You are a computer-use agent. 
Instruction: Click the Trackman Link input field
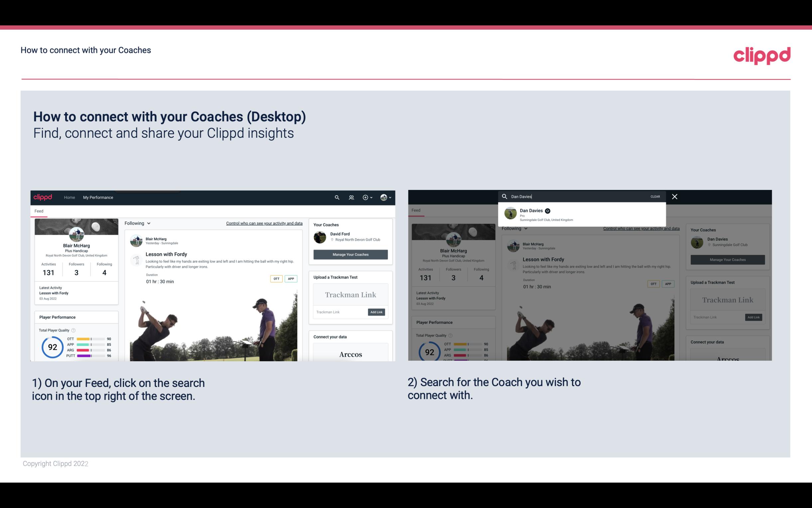(x=339, y=312)
